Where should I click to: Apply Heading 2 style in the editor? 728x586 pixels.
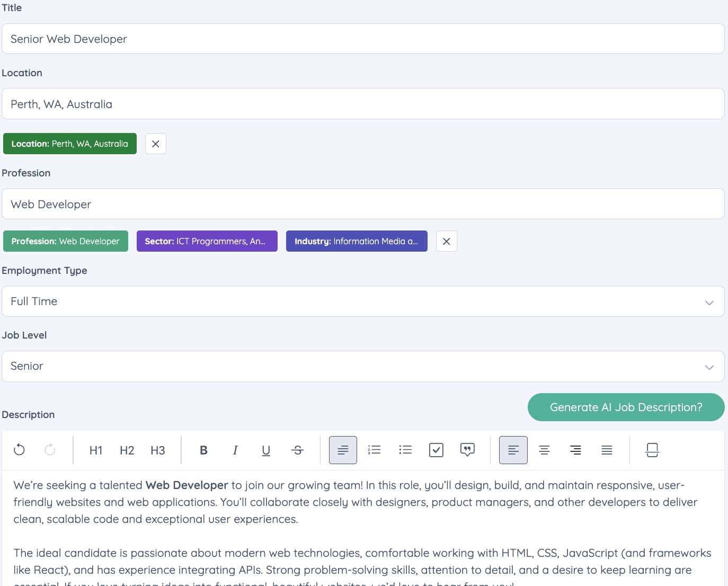tap(127, 450)
